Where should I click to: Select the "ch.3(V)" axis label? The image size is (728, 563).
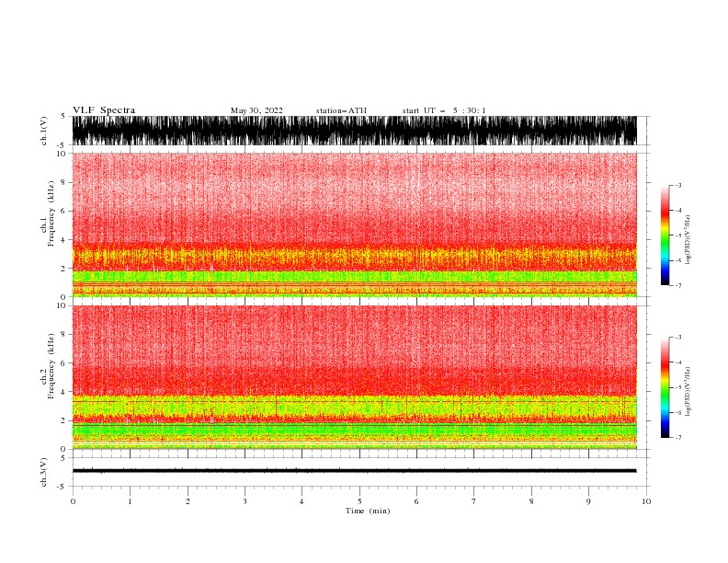click(x=44, y=472)
